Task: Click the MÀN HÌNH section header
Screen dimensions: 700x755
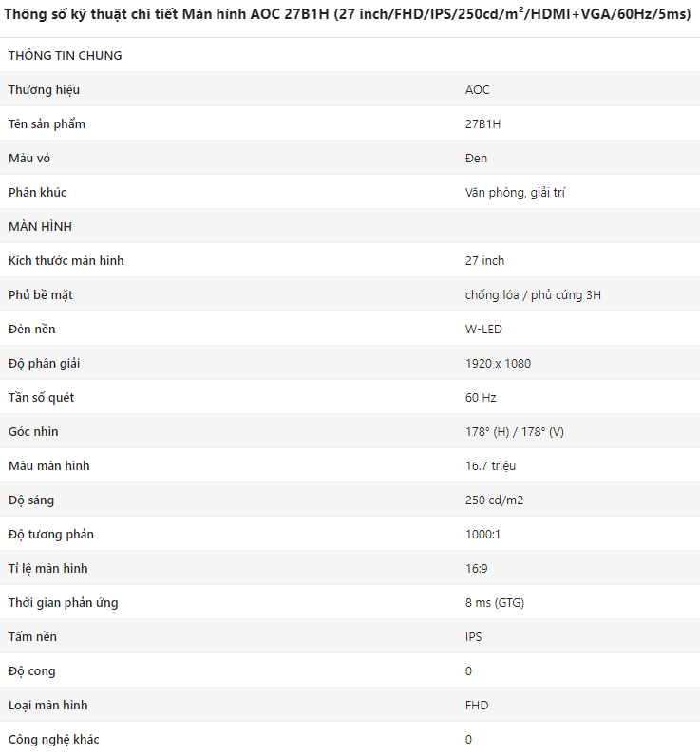Action: pyautogui.click(x=40, y=226)
